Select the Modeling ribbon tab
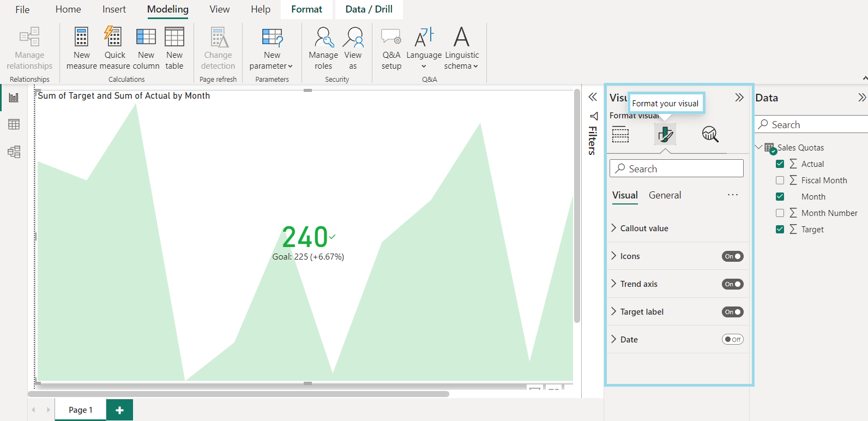This screenshot has width=868, height=421. tap(168, 9)
